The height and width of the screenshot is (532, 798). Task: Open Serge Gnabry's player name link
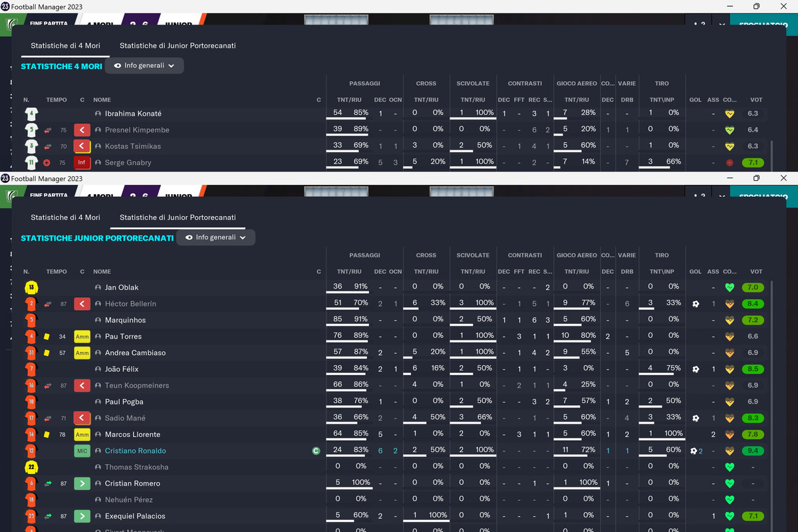(128, 163)
